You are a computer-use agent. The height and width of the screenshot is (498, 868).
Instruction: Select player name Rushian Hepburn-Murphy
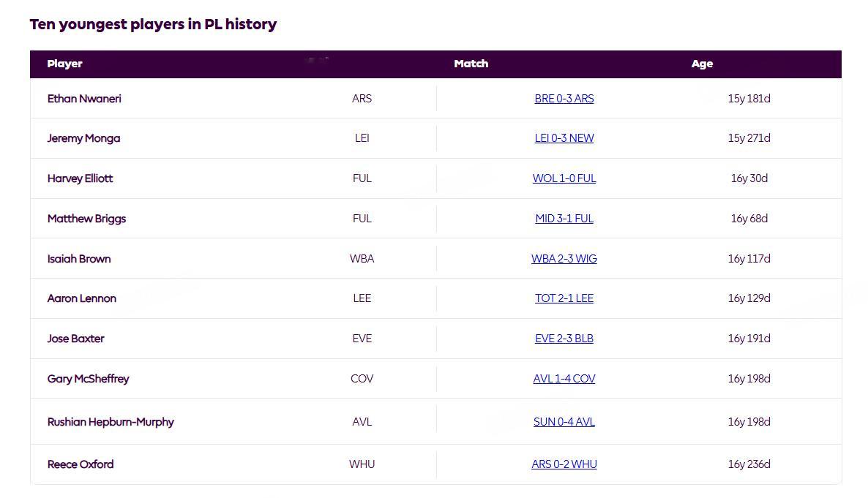(x=111, y=422)
